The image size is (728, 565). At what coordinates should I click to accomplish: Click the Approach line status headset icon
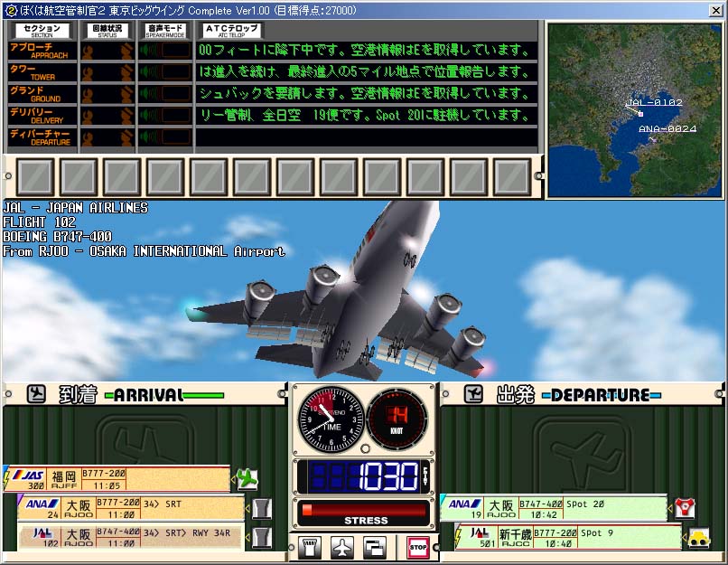coord(88,51)
